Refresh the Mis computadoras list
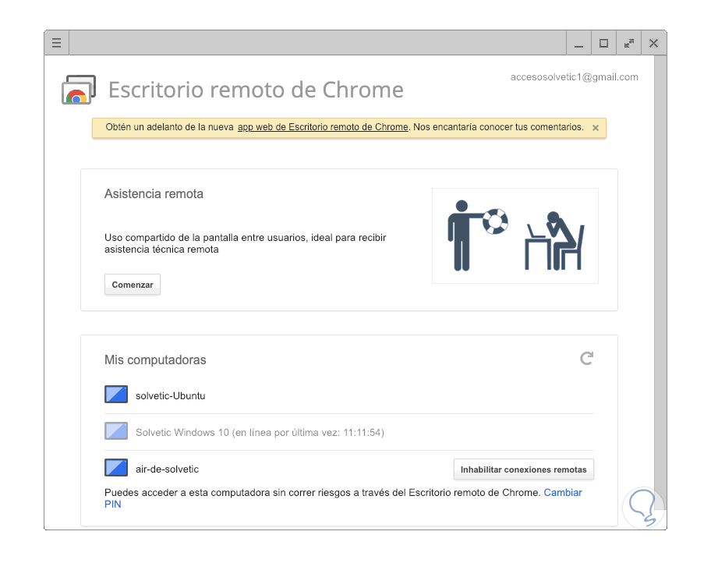Screen dimensions: 711x588 587,359
